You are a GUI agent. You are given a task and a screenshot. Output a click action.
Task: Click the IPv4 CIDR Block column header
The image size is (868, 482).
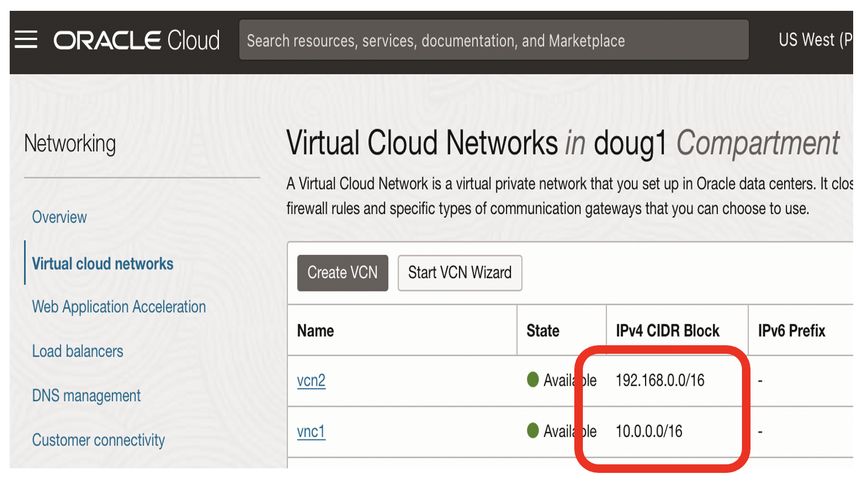point(667,331)
